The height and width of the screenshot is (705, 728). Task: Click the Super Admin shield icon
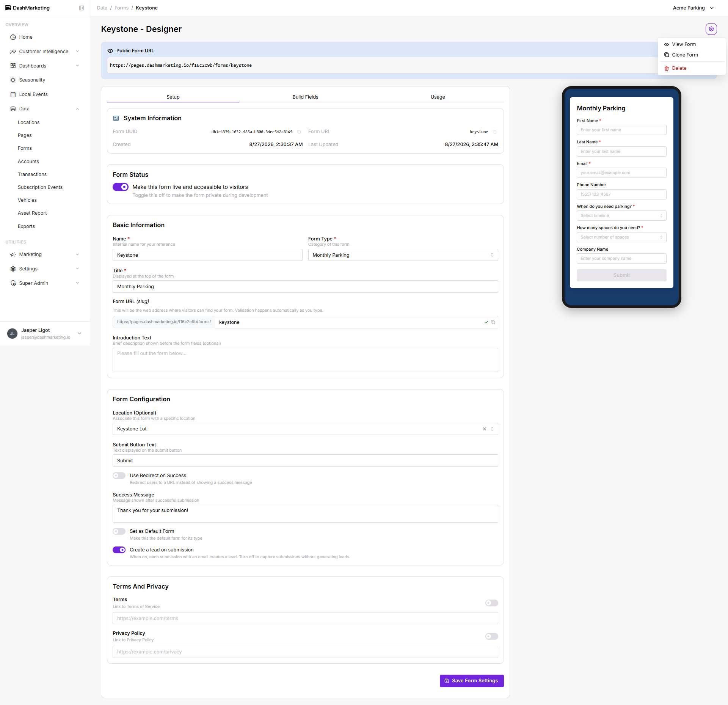[13, 283]
